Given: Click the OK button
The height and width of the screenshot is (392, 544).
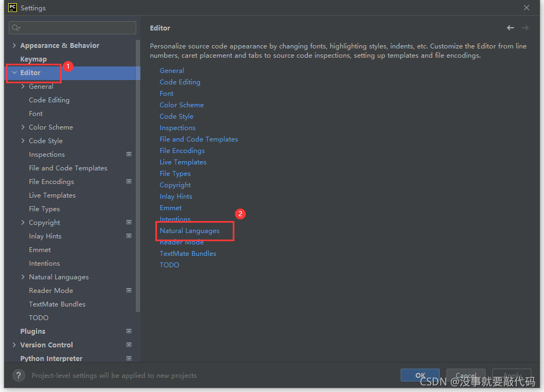Looking at the screenshot, I should (x=420, y=375).
